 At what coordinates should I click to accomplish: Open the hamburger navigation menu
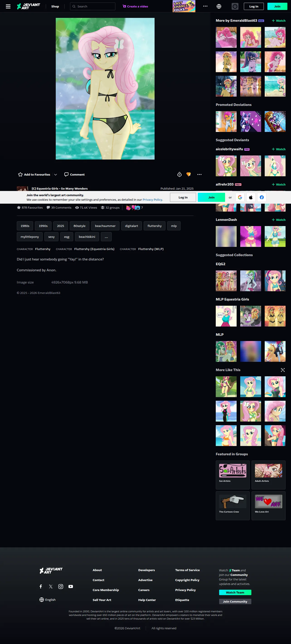(8, 7)
